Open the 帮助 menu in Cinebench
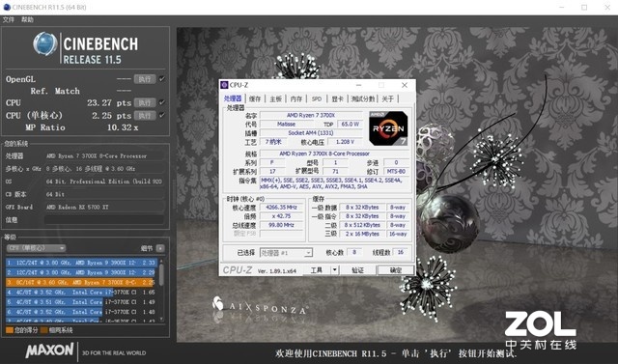The image size is (618, 364). tap(27, 19)
